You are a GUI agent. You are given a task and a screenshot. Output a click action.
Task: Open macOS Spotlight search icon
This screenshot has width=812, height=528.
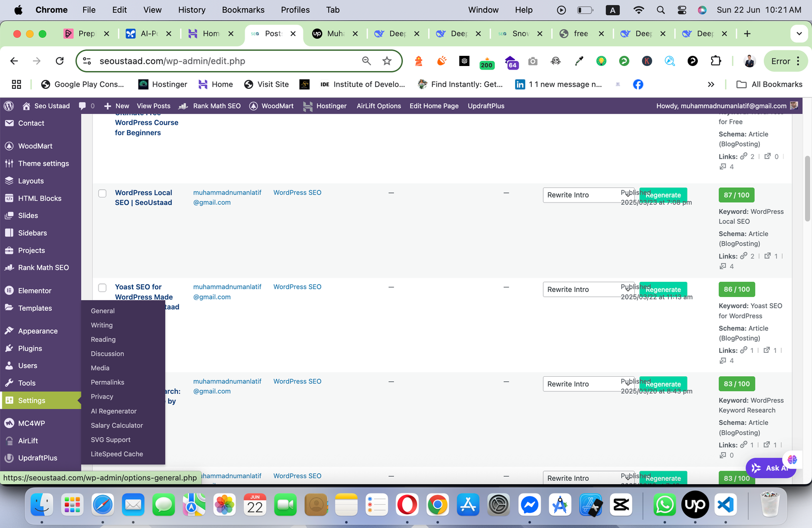(x=660, y=10)
